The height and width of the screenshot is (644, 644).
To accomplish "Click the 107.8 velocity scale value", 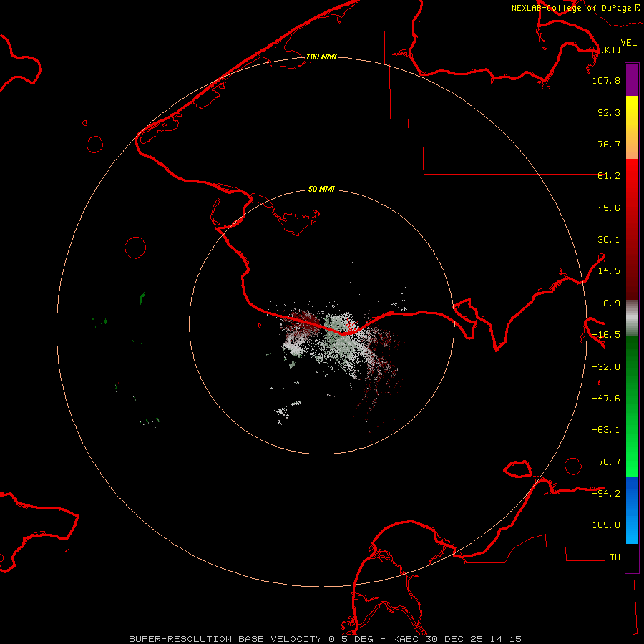I will coord(606,80).
